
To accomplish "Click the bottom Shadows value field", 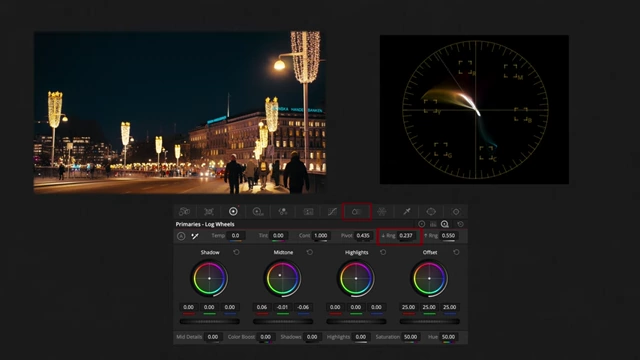I will 312,337.
